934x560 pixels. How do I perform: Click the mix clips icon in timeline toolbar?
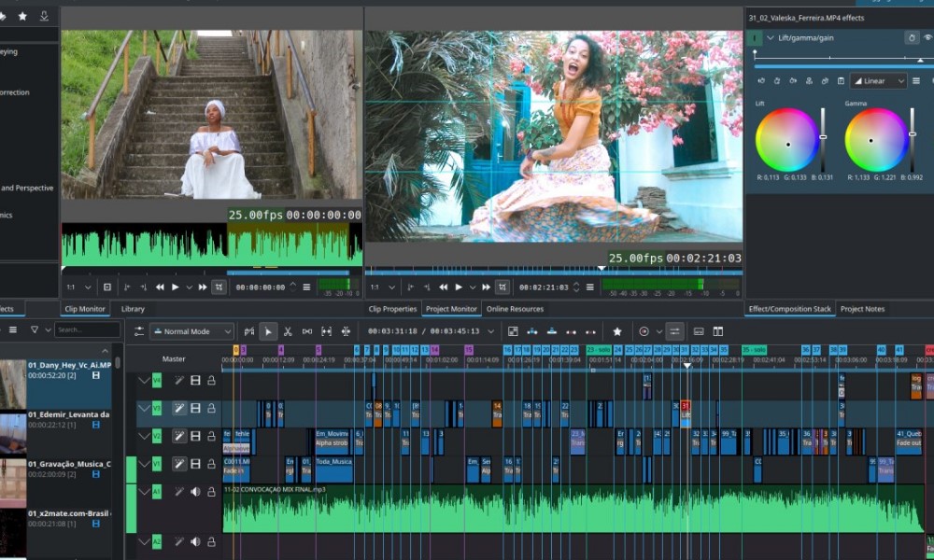pyautogui.click(x=249, y=331)
